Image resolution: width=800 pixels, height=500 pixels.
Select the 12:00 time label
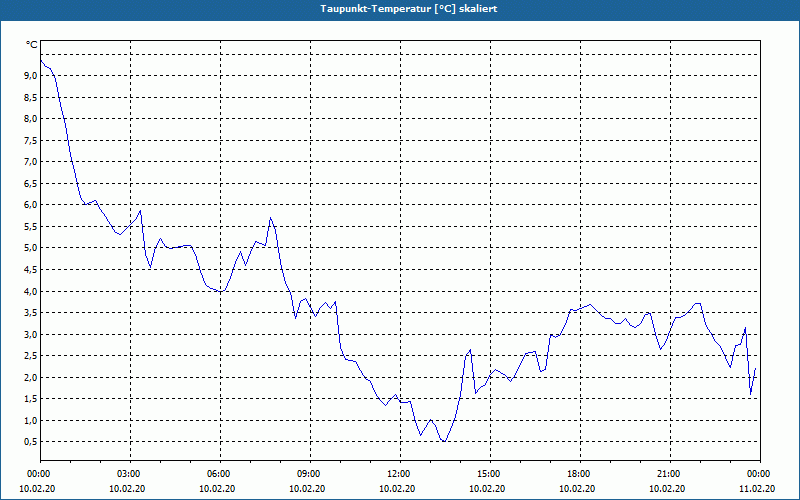[x=401, y=474]
